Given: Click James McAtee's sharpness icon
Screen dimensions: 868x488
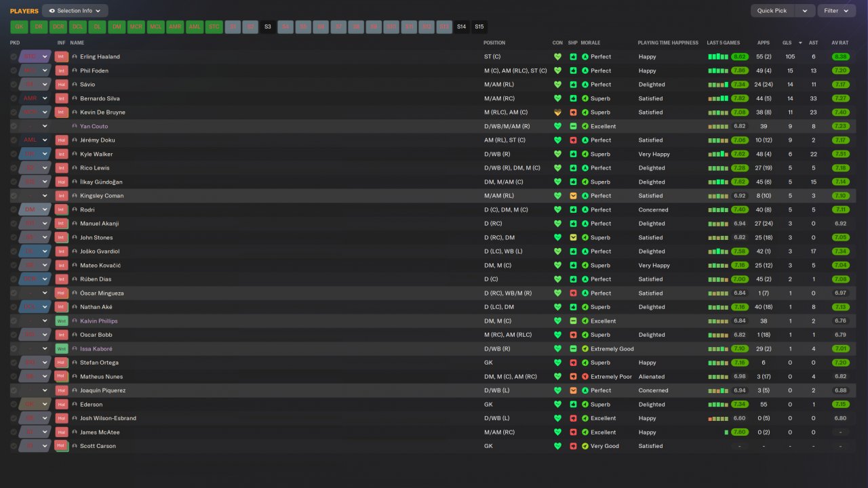Looking at the screenshot, I should pos(573,432).
